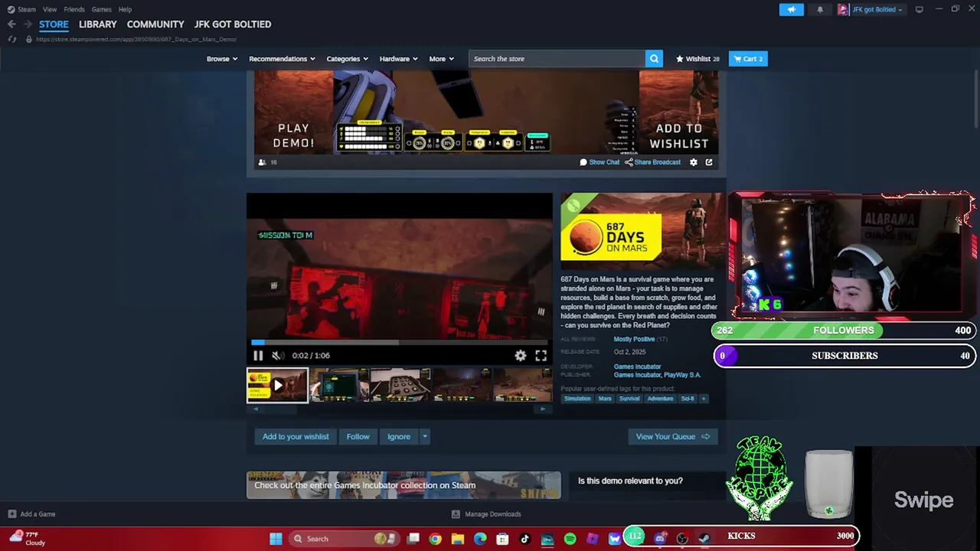Click ADD TO WISHLIST banner
This screenshot has width=980, height=551.
click(x=678, y=135)
